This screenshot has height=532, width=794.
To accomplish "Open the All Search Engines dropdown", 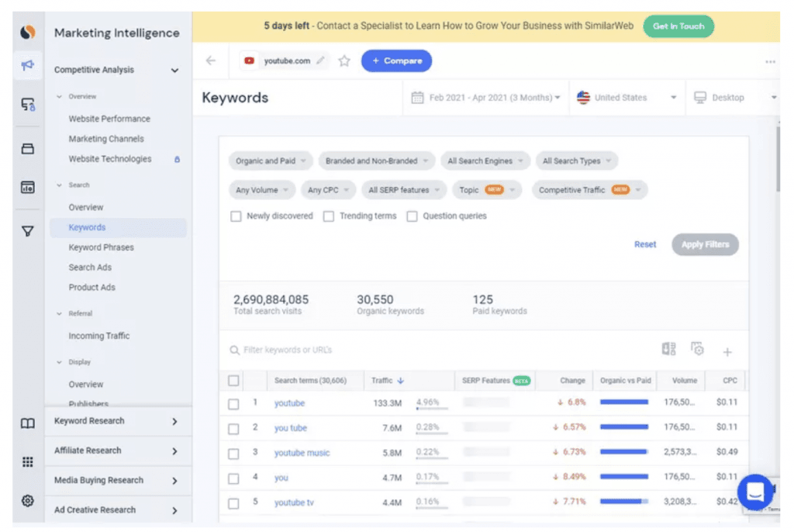I will click(485, 161).
